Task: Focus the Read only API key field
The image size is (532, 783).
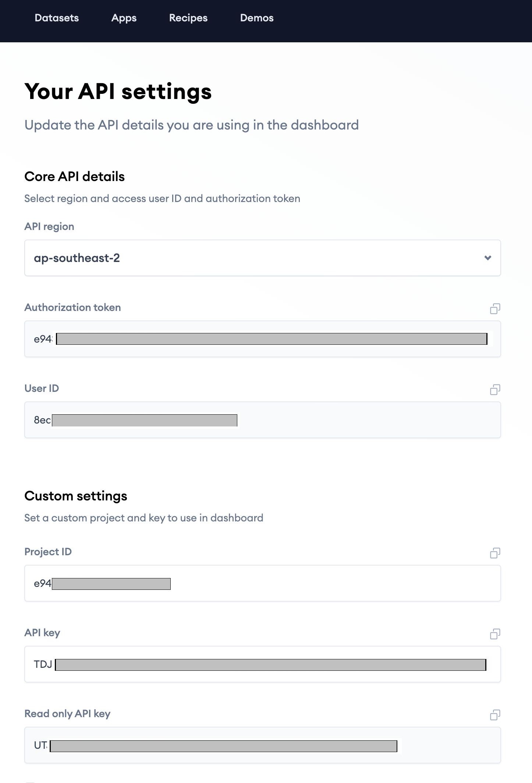Action: pos(262,745)
